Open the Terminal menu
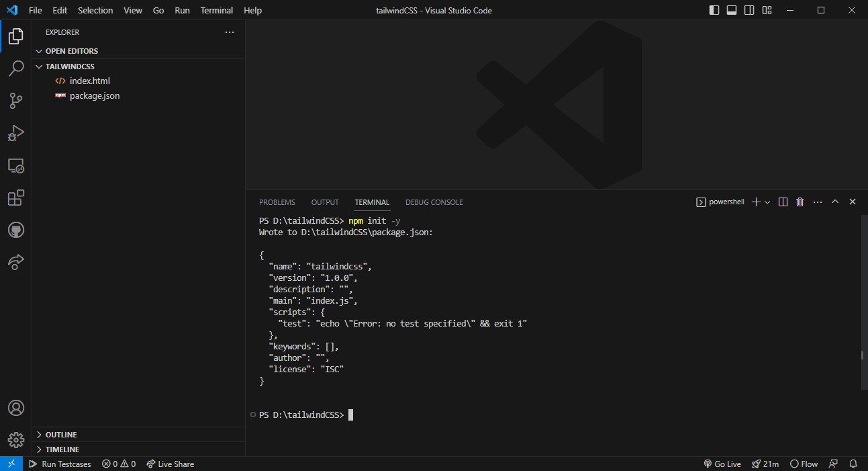This screenshot has height=471, width=868. point(217,10)
